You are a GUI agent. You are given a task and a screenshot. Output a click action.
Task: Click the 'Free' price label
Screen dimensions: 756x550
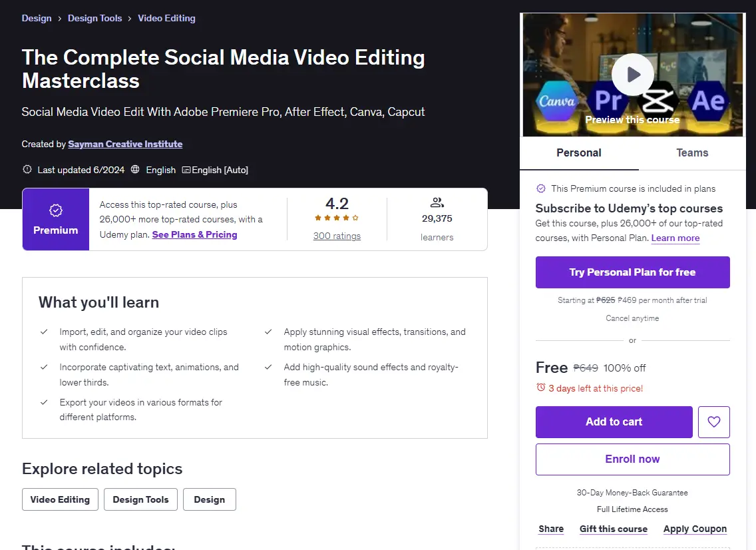pyautogui.click(x=552, y=368)
